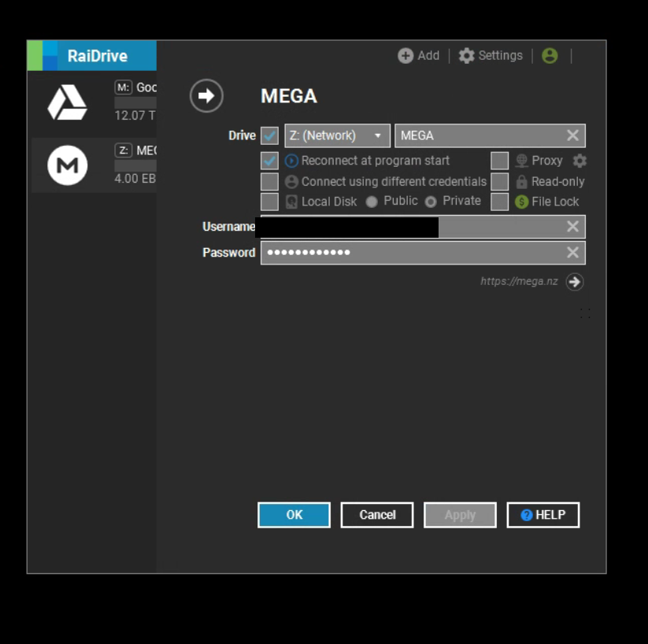Click the Google Drive icon in sidebar
Screen dimensions: 648x644
coord(67,102)
